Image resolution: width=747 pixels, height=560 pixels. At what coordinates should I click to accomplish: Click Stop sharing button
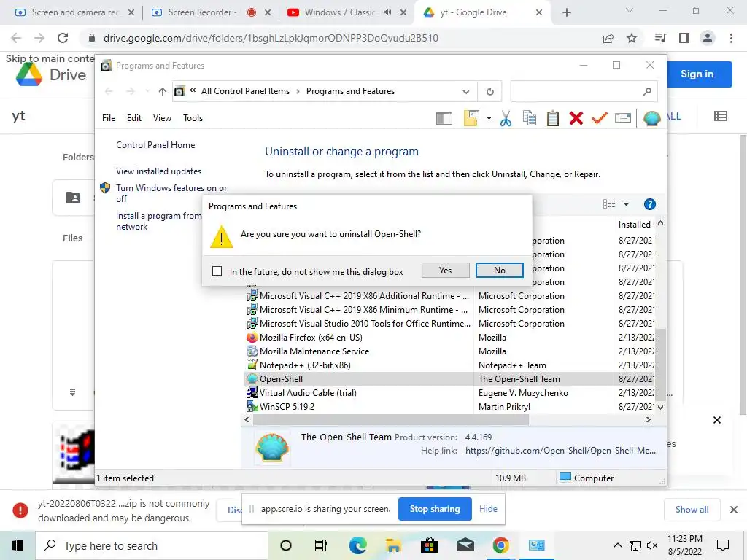click(435, 508)
